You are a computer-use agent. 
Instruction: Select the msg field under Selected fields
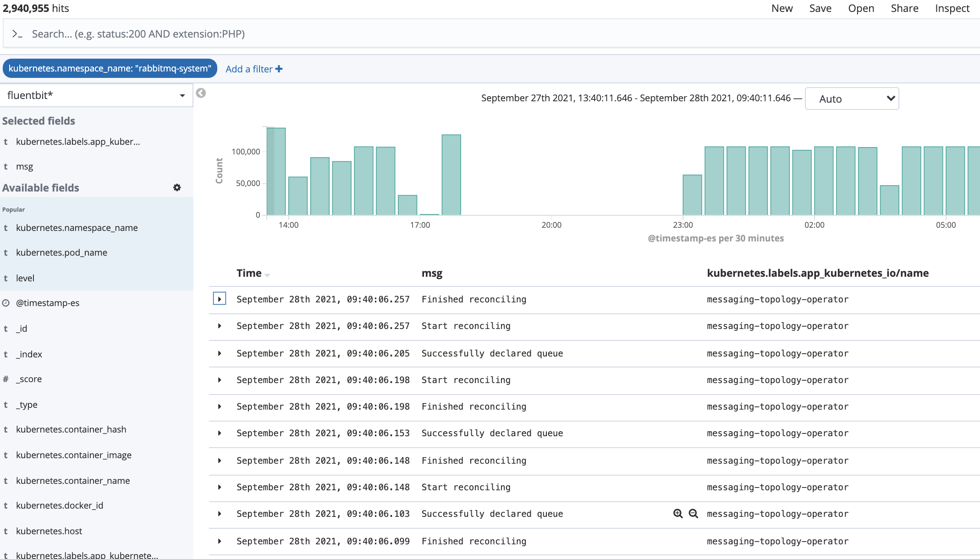tap(24, 166)
